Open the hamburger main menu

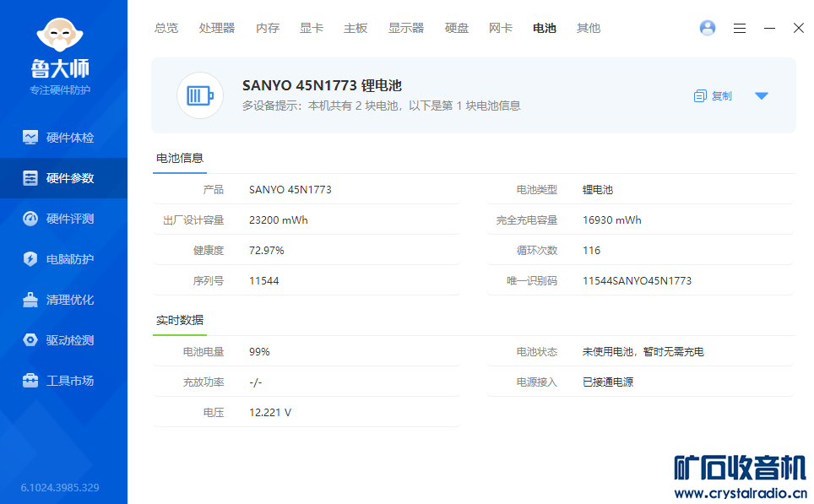point(739,28)
